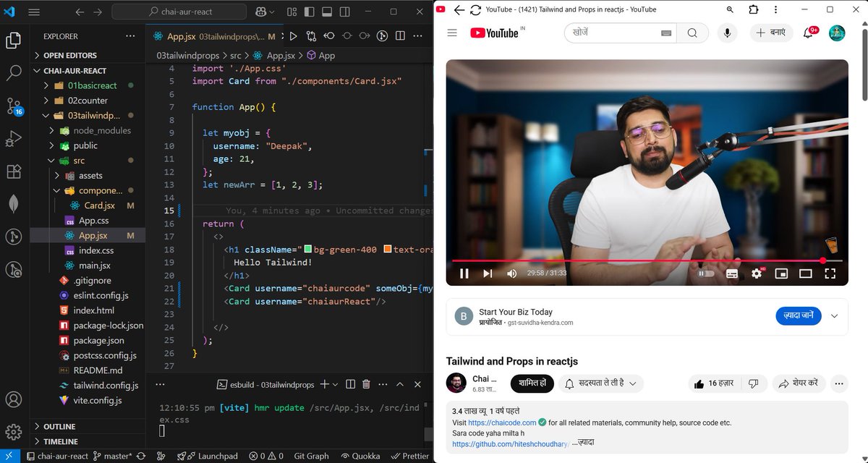The width and height of the screenshot is (868, 463).
Task: Open the Extensions view in activity bar
Action: pos(14,171)
